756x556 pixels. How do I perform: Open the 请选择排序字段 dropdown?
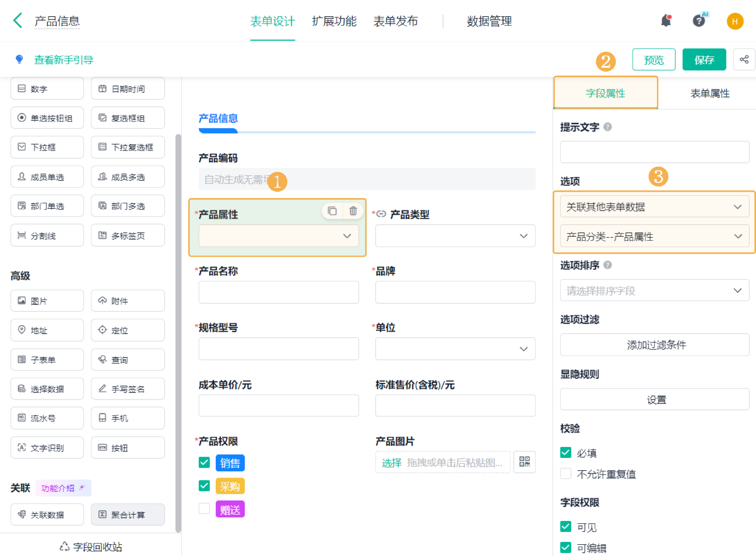[x=654, y=291]
